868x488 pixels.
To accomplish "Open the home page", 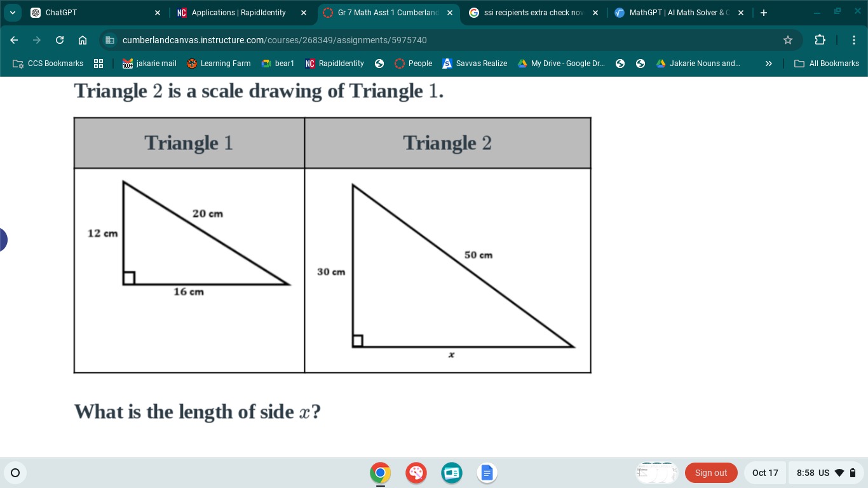I will tap(83, 40).
